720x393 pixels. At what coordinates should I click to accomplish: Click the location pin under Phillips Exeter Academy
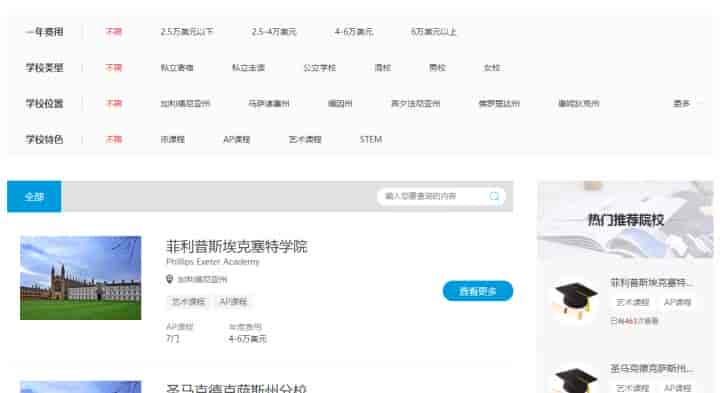coord(169,279)
